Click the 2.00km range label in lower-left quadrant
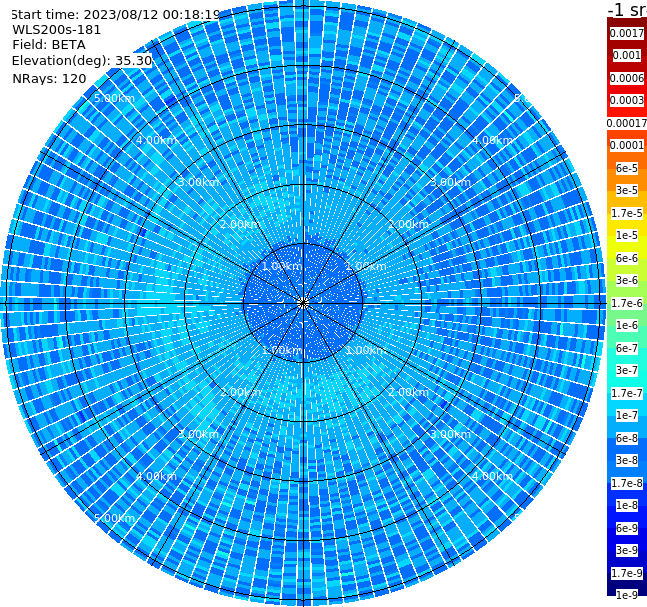The image size is (647, 607). click(x=240, y=392)
